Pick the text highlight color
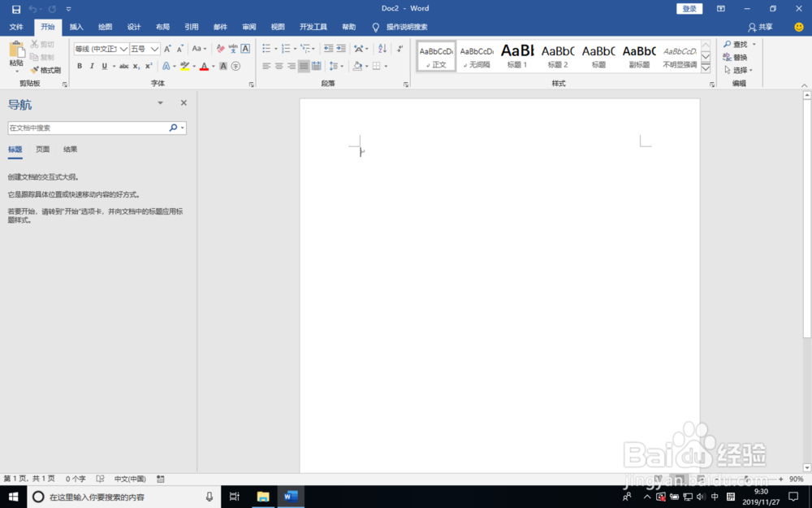This screenshot has height=508, width=812. (184, 66)
